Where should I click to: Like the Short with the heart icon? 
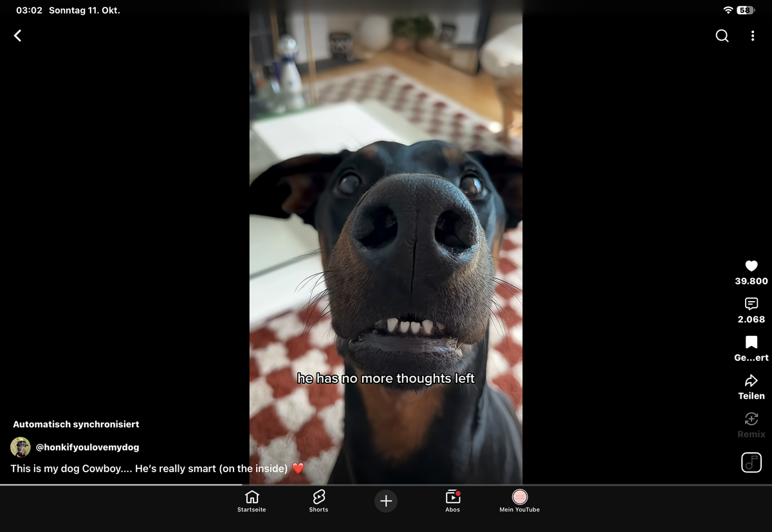pyautogui.click(x=751, y=266)
